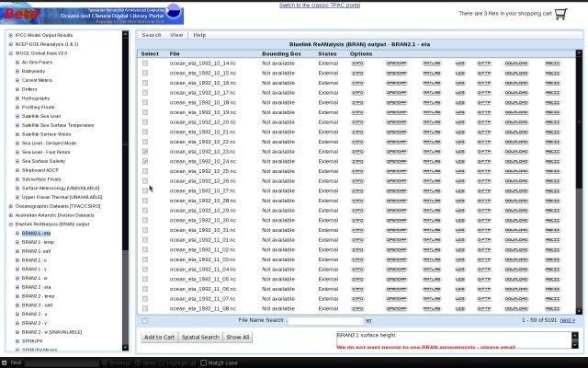
Task: Open the View menu
Action: click(x=176, y=35)
